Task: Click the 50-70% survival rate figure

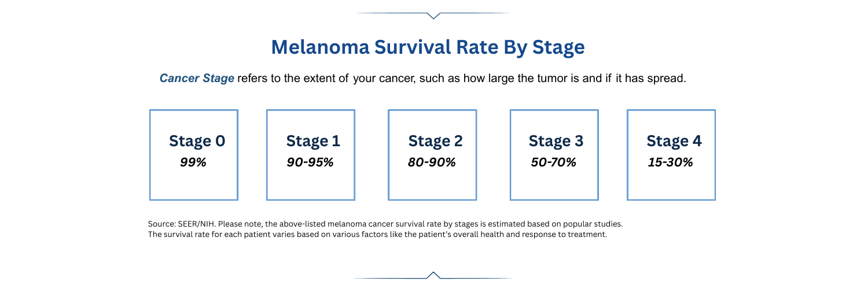Action: (x=554, y=162)
